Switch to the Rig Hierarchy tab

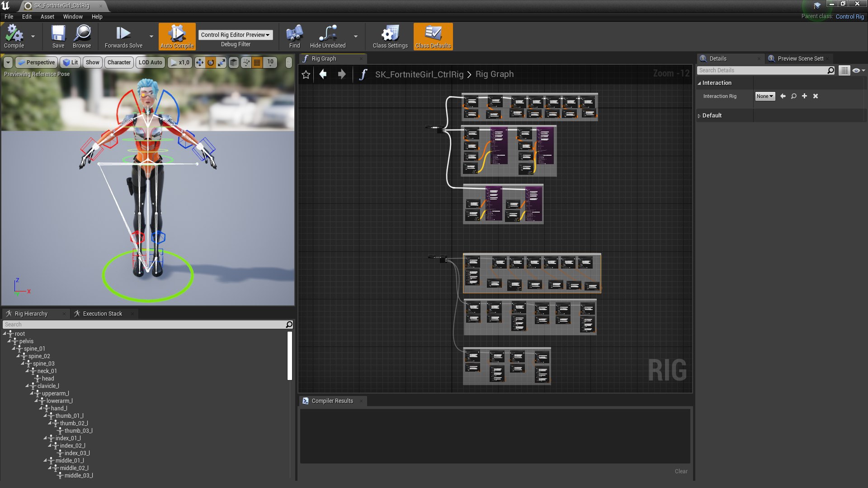31,314
